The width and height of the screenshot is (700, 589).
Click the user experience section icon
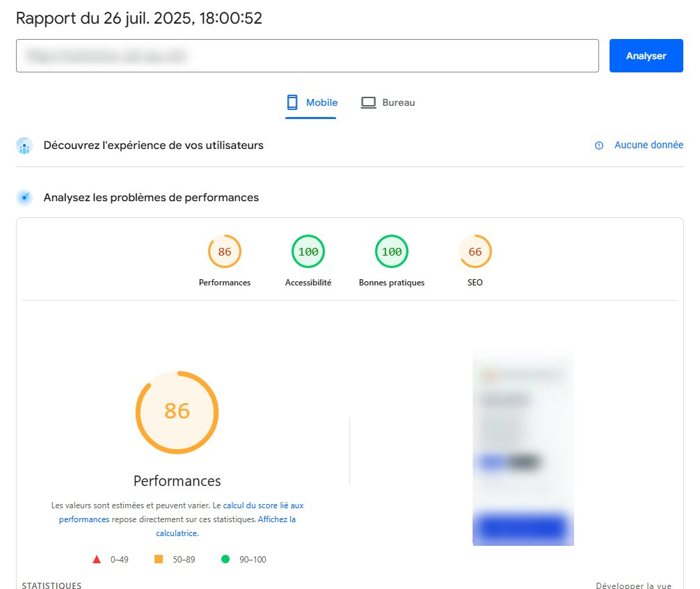point(24,146)
